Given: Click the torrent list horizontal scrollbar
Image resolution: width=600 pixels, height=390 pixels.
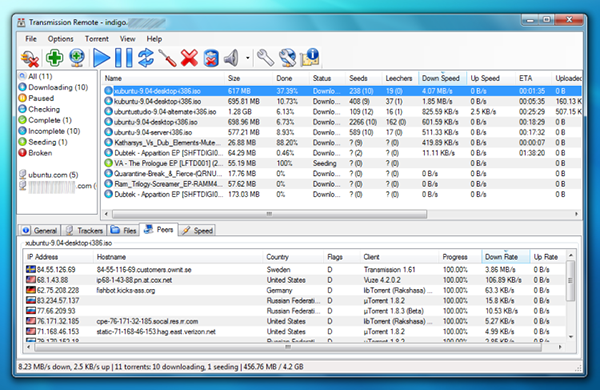Looking at the screenshot, I should [341, 214].
